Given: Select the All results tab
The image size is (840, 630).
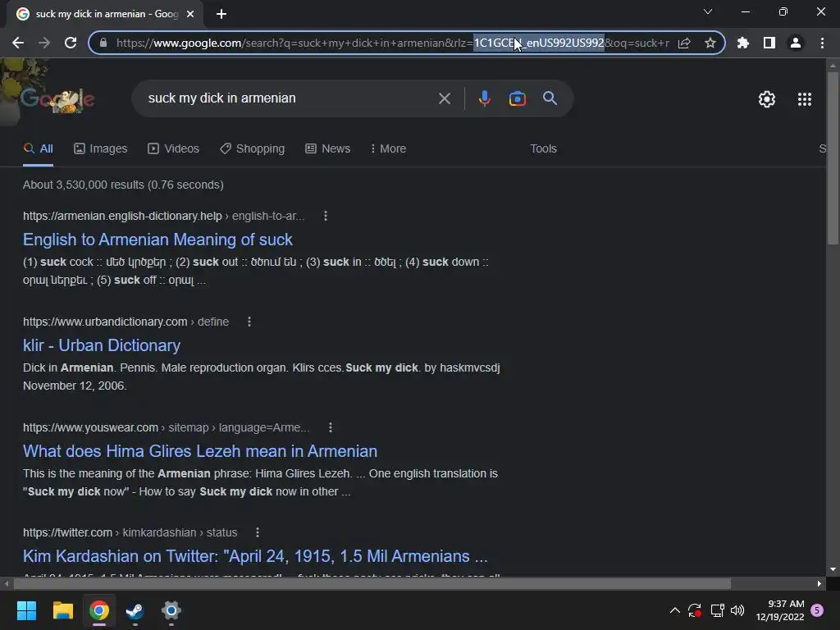Looking at the screenshot, I should click(x=38, y=149).
